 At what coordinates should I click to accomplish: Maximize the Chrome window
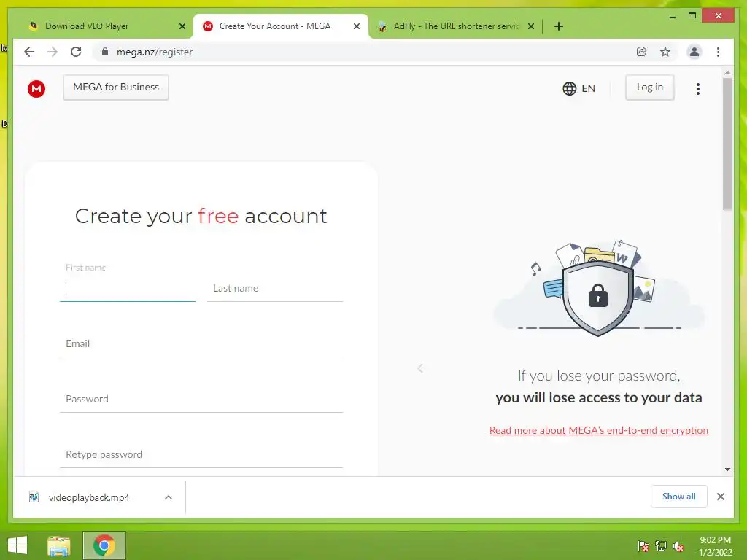click(x=692, y=16)
